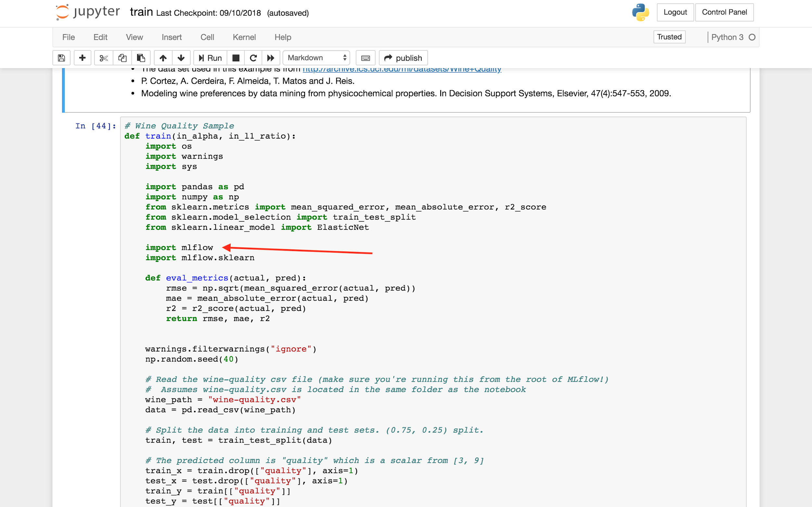Screen dimensions: 812x507
Task: Open the Markdown cell type dropdown
Action: 316,58
